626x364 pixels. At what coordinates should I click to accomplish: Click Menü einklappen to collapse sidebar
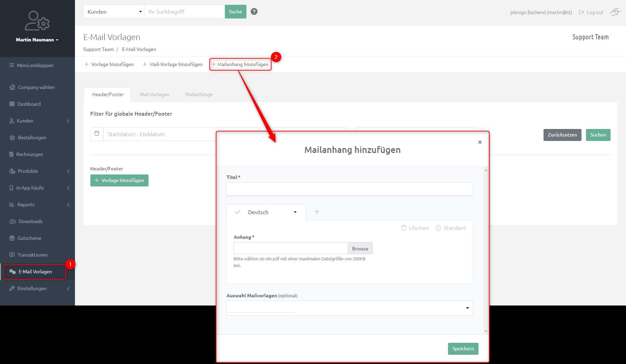(x=31, y=65)
